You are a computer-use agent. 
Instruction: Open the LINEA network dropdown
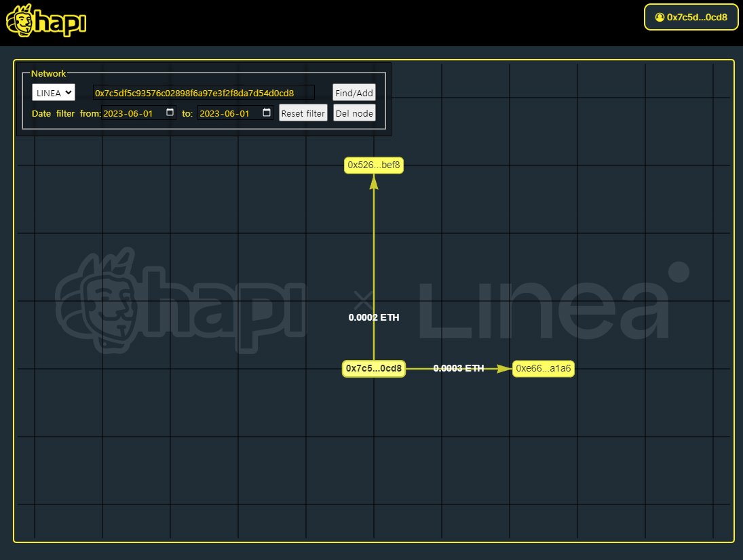point(54,92)
